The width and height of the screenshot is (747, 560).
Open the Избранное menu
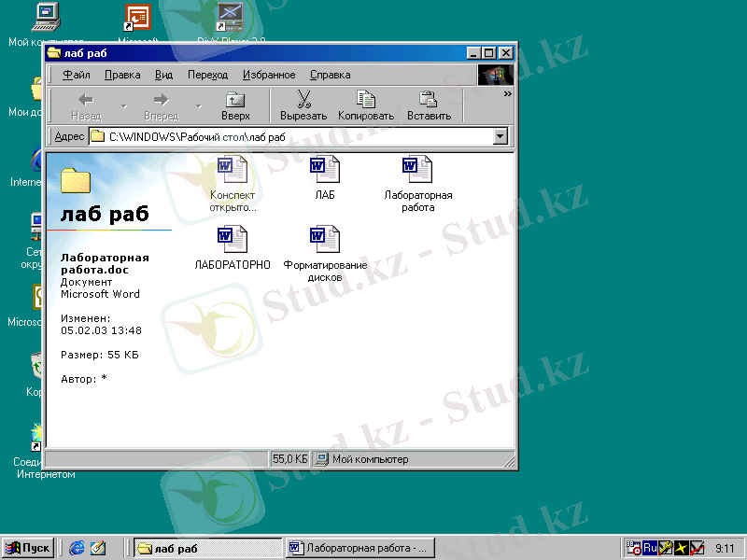point(269,75)
